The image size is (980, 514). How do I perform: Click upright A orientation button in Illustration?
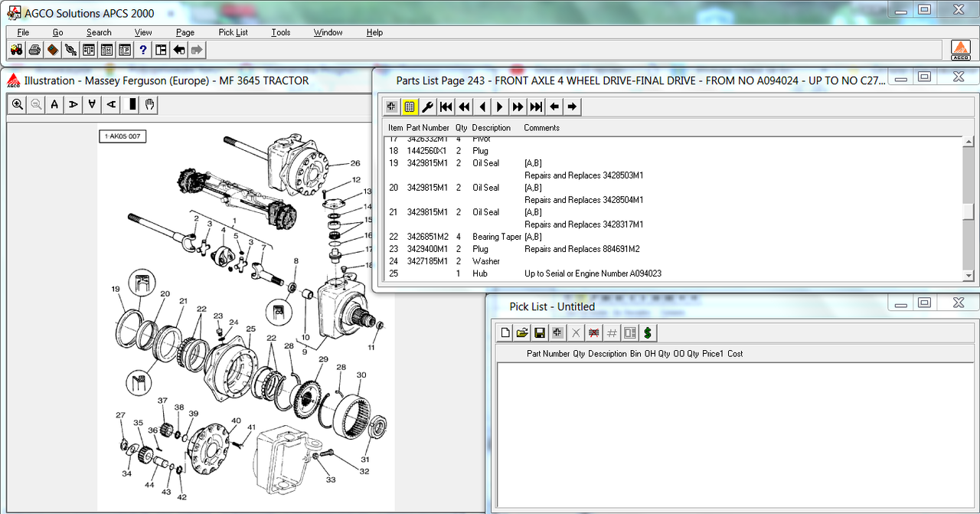click(x=54, y=105)
